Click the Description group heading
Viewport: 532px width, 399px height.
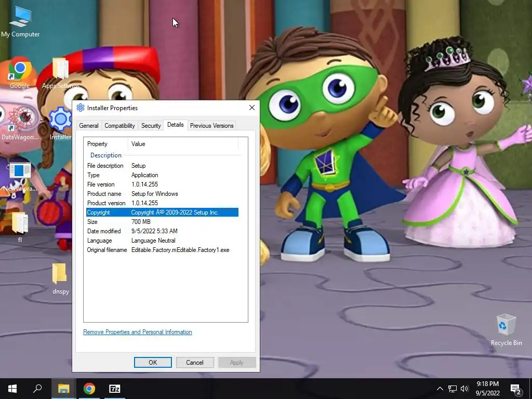click(x=106, y=155)
